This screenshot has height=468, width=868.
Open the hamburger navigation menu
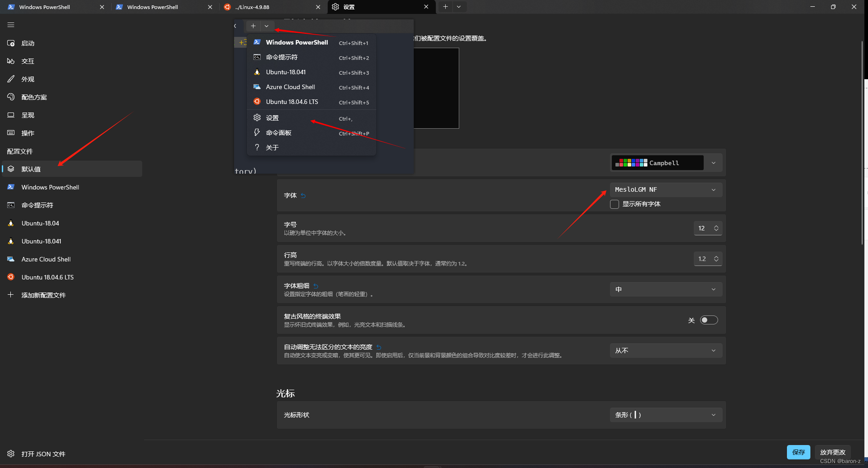(x=11, y=25)
